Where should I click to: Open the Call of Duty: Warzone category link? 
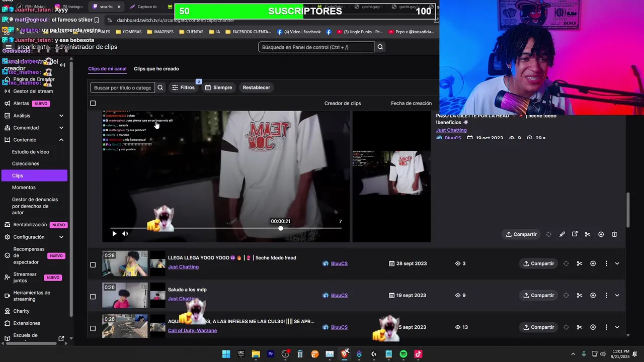[192, 331]
